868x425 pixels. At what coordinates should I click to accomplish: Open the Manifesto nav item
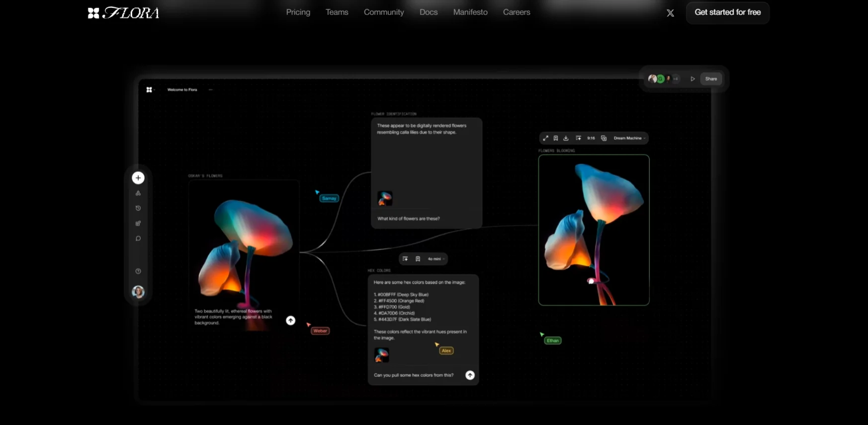click(x=470, y=12)
